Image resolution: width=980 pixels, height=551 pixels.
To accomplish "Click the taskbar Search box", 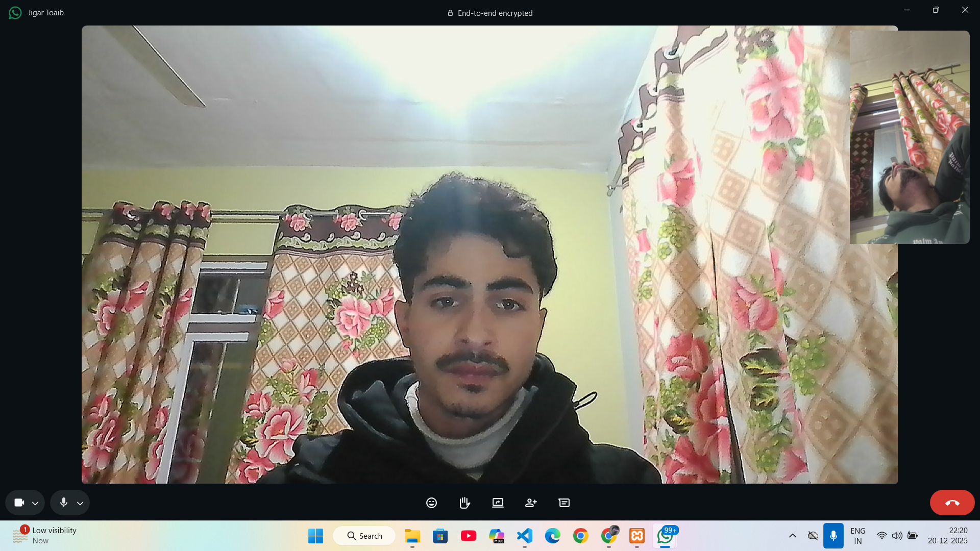I will click(x=364, y=536).
